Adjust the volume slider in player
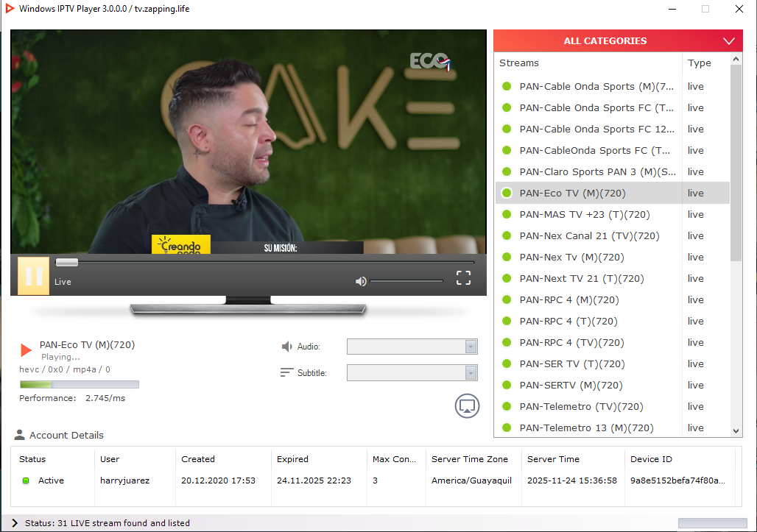The image size is (757, 532). click(x=406, y=280)
